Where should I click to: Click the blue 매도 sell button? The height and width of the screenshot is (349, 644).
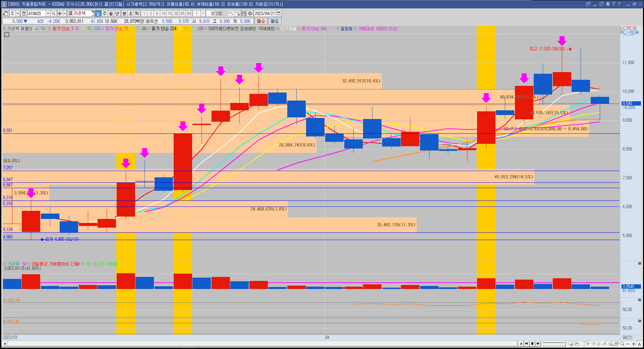[275, 21]
